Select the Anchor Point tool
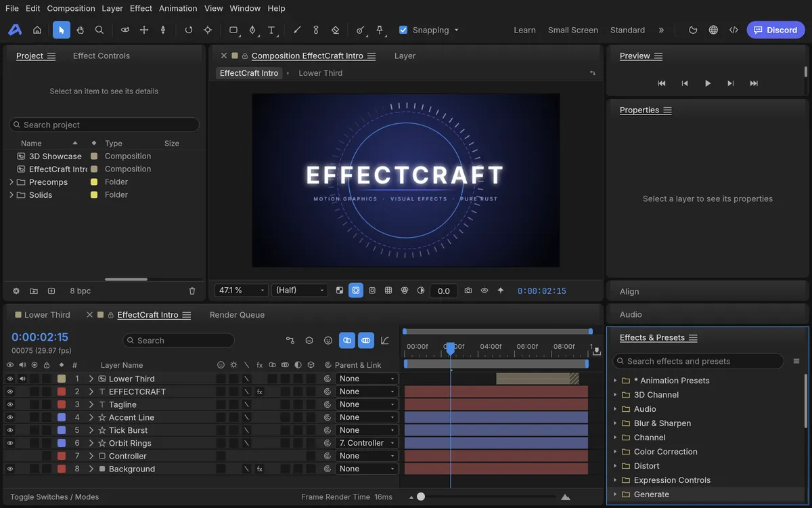Screen dimensions: 812x508 click(x=208, y=30)
